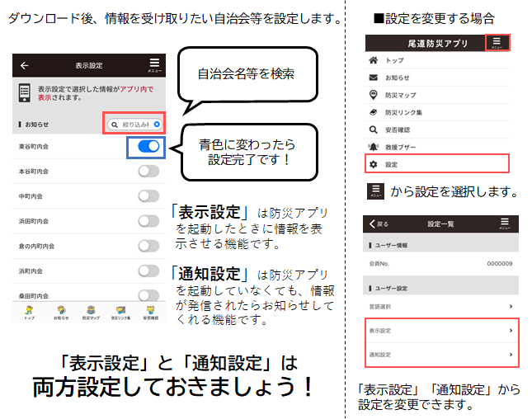This screenshot has width=532, height=419.
Task: Tap the 戻る back button in 設定一覧
Action: [379, 224]
